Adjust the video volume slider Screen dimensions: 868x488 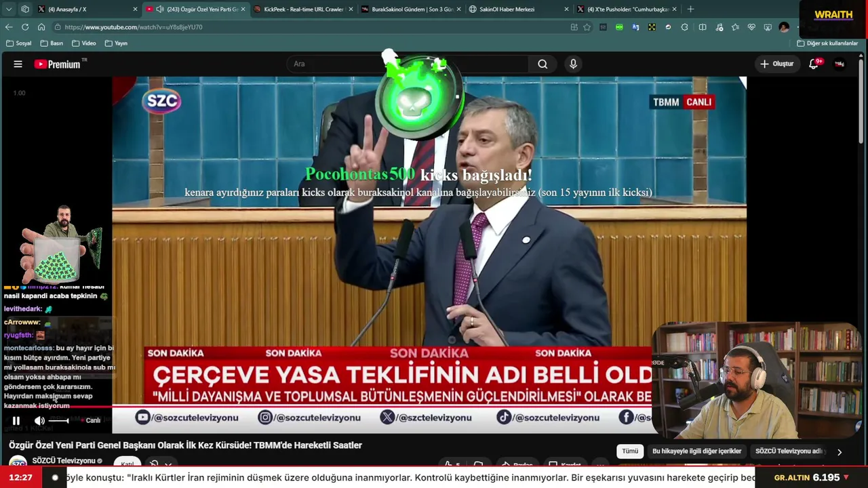point(59,421)
